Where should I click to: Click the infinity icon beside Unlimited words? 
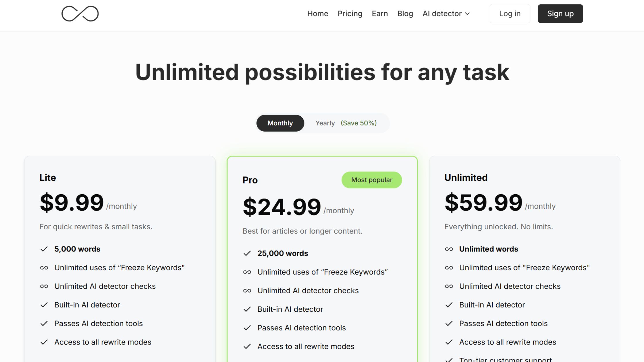pos(449,249)
